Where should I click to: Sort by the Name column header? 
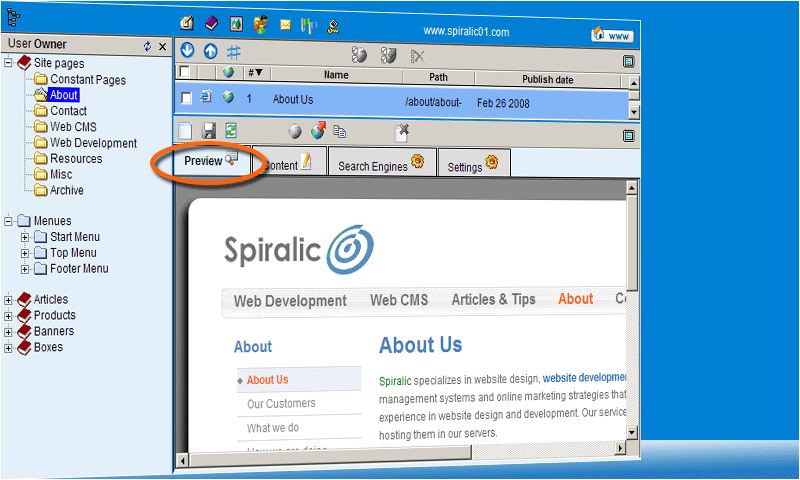336,75
